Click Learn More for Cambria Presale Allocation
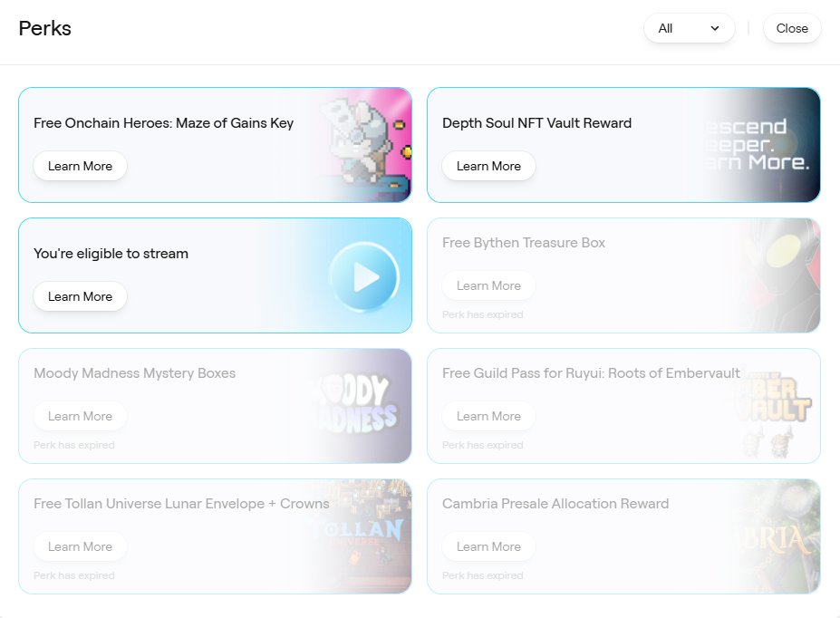This screenshot has width=840, height=618. point(488,546)
